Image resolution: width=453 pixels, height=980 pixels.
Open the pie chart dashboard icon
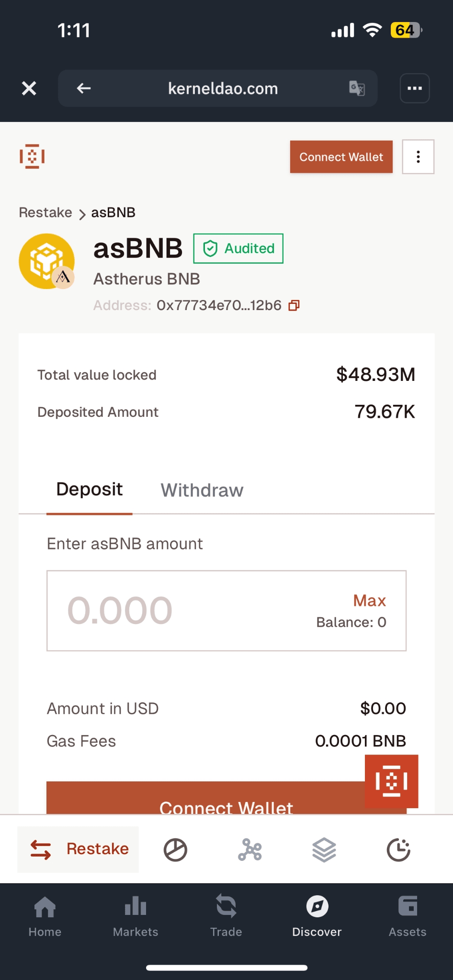(175, 850)
